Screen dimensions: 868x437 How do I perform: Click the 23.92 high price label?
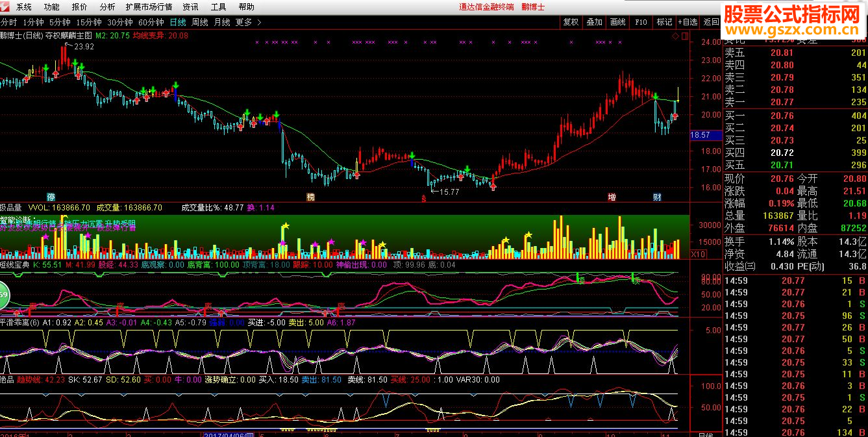tap(84, 47)
